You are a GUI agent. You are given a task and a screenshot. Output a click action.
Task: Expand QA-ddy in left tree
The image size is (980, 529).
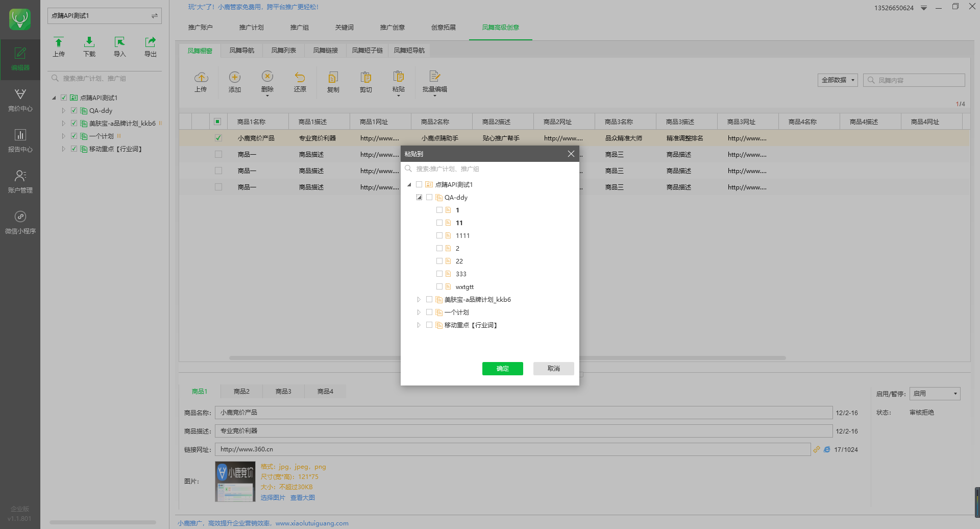(x=64, y=110)
